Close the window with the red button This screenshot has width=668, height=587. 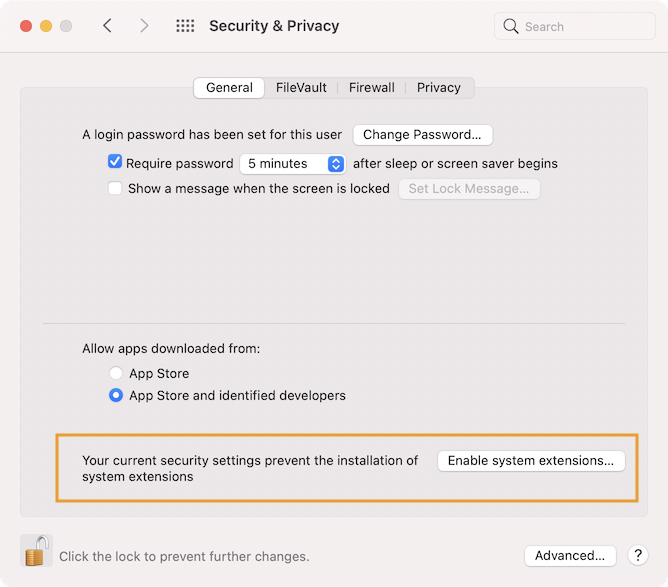coord(26,26)
